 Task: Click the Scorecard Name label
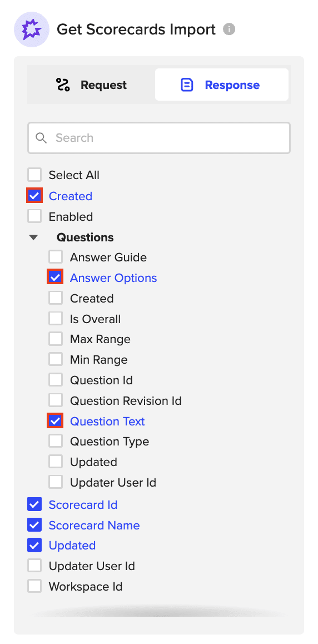(94, 526)
